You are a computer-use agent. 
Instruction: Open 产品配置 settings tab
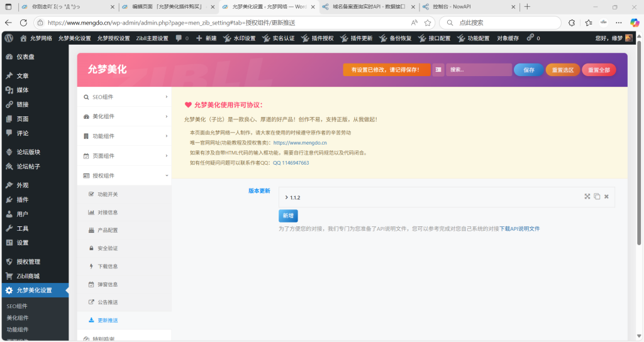tap(124, 230)
